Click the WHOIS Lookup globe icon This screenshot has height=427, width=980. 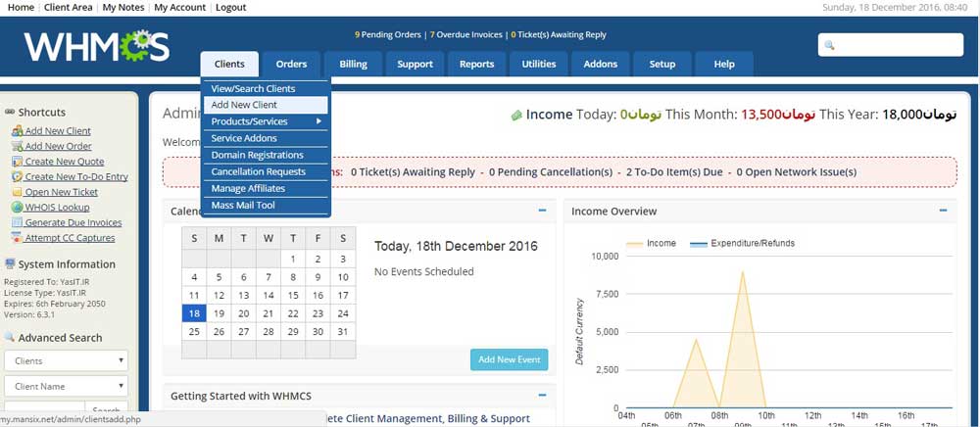click(x=17, y=208)
